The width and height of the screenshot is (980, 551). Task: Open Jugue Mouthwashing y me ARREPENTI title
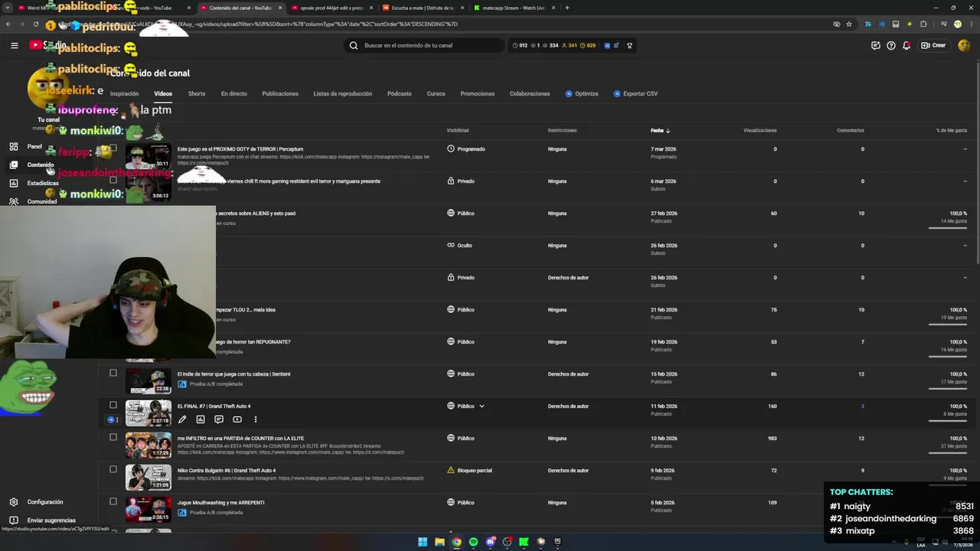point(220,503)
